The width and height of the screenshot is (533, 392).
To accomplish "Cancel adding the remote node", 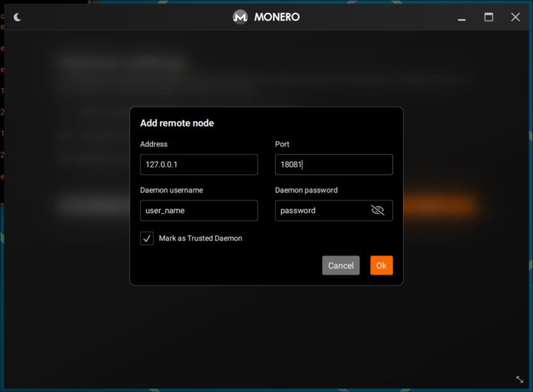I will pos(341,265).
